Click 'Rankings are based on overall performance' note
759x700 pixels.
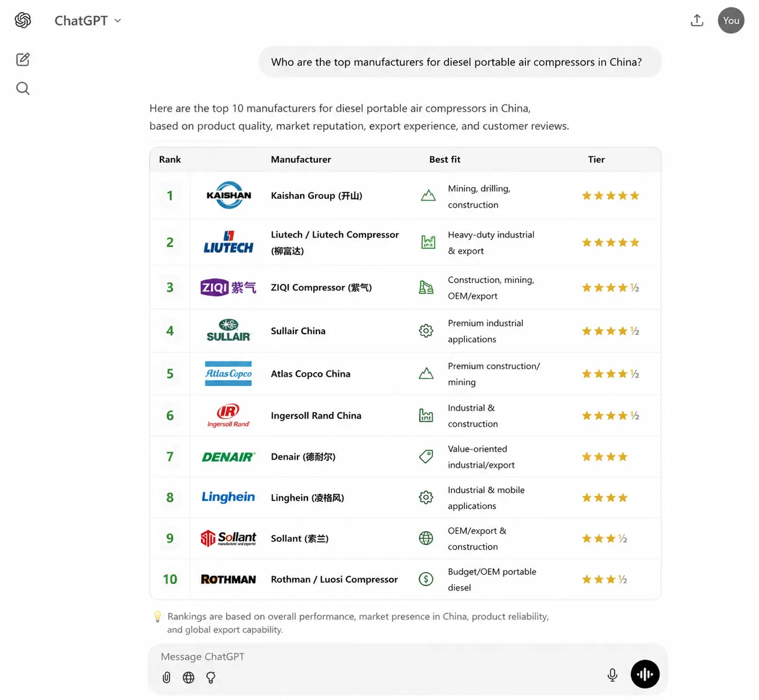(x=357, y=623)
